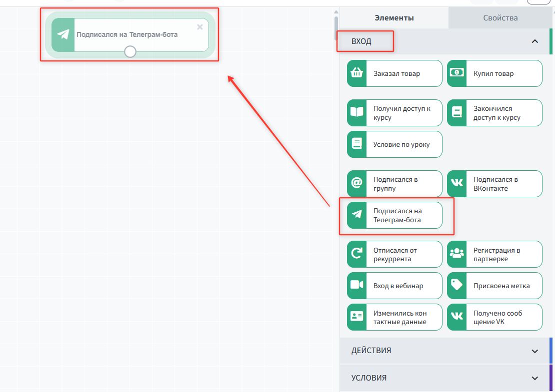Select the Условие по уроку element

tap(394, 144)
